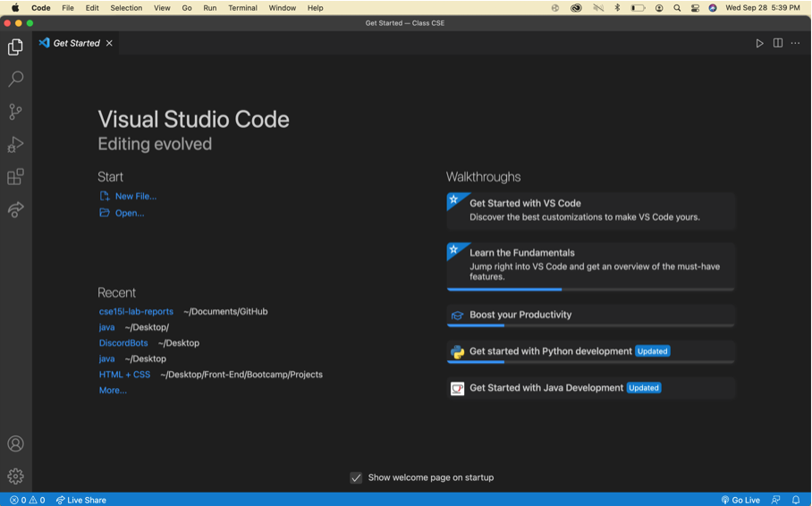Open the editor More Actions ellipsis
Image resolution: width=812 pixels, height=506 pixels.
796,43
